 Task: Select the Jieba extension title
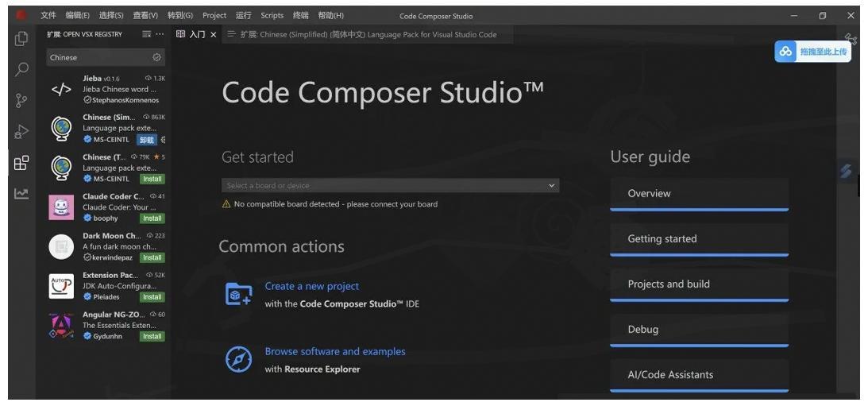click(x=92, y=79)
